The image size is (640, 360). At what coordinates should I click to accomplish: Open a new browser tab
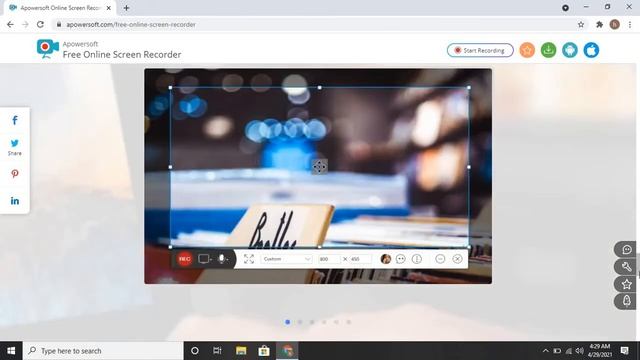pyautogui.click(x=127, y=8)
